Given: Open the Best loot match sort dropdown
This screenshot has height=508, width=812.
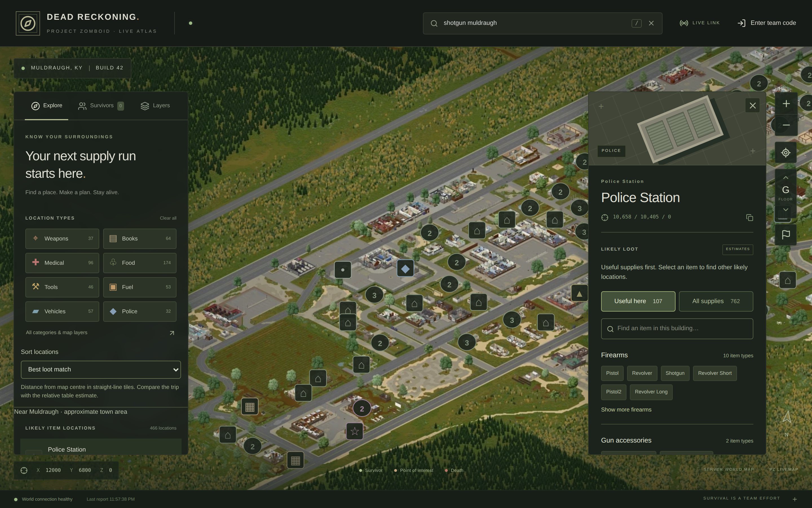Looking at the screenshot, I should point(101,370).
